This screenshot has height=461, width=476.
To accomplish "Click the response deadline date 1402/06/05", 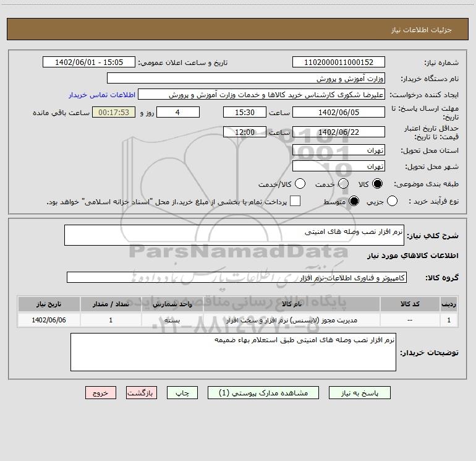I will coord(339,113).
